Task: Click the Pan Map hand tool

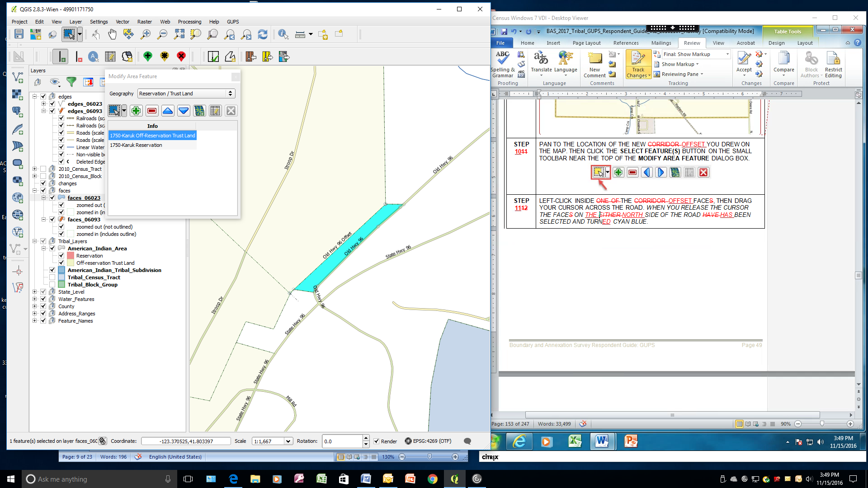Action: pyautogui.click(x=112, y=34)
